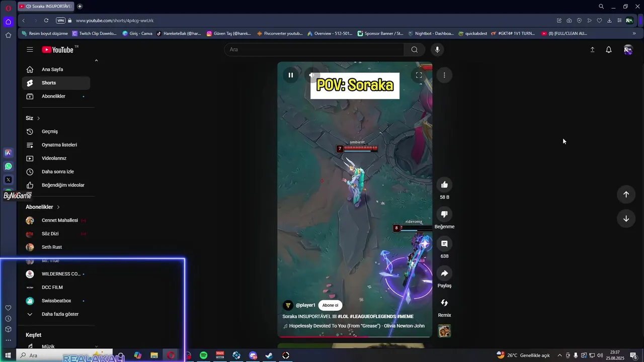This screenshot has height=362, width=644.
Task: Subscribe with the Abone ol button
Action: click(330, 305)
